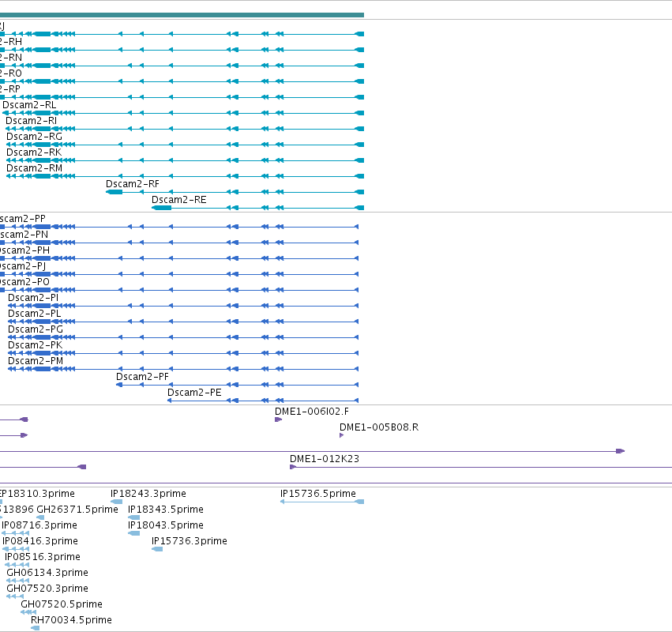Select the Dscam2-RL transcript label
This screenshot has height=632, width=672.
point(29,105)
